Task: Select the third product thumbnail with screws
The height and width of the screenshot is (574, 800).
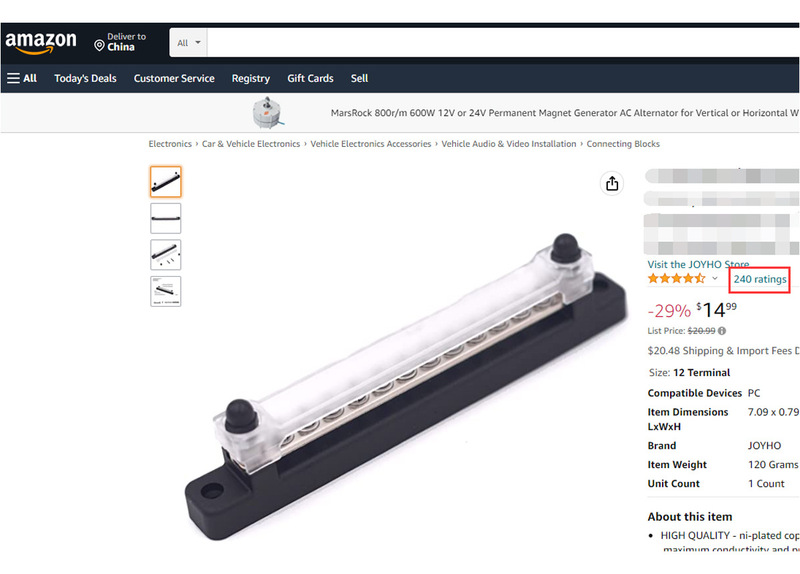Action: 165,255
